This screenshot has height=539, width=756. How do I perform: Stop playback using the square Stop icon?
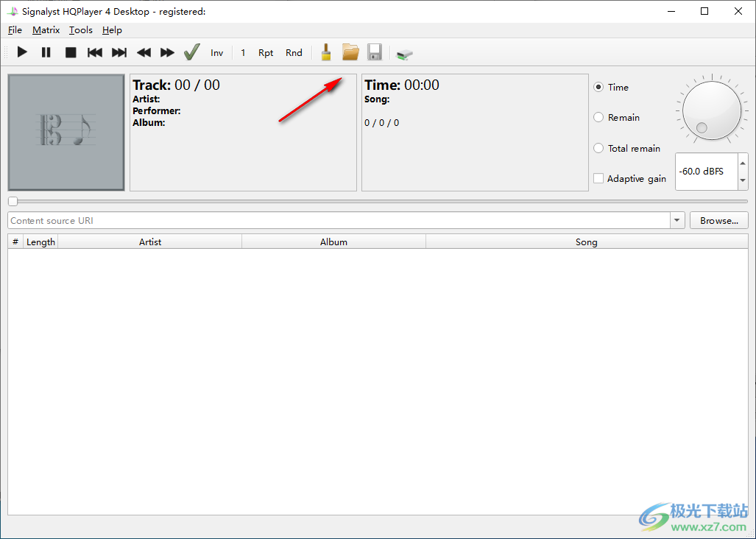coord(71,52)
